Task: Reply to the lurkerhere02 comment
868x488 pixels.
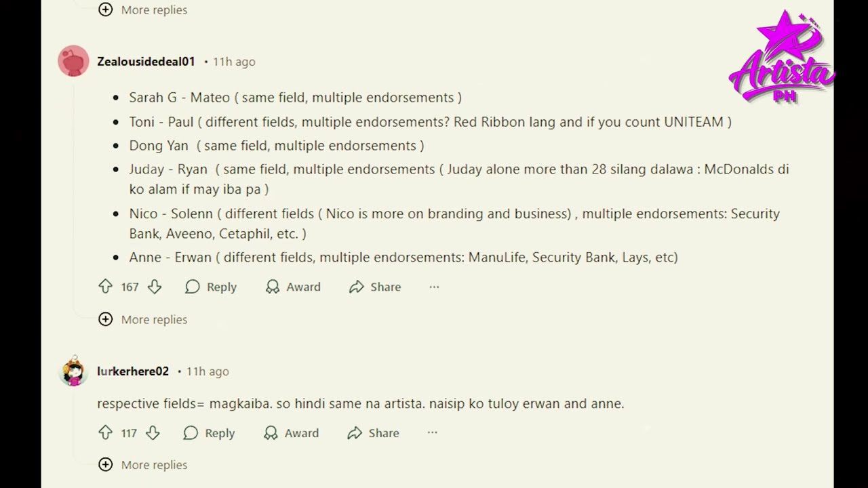Action: tap(209, 433)
